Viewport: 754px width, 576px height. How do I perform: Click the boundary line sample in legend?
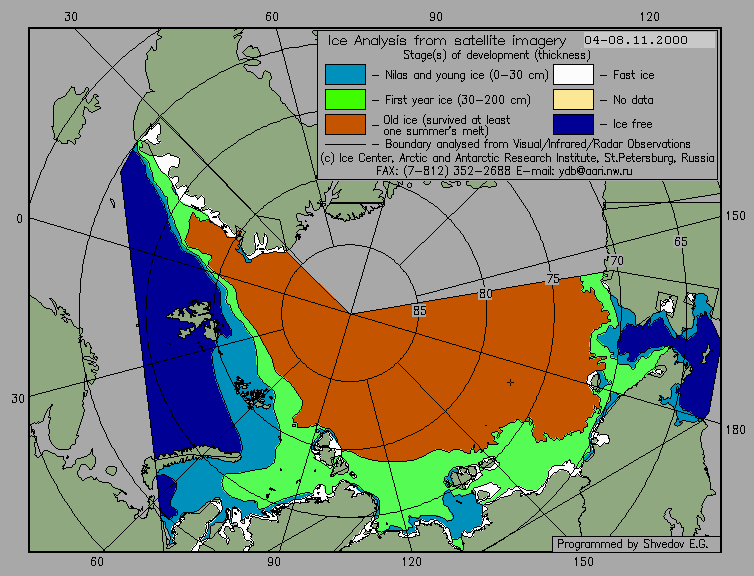pos(345,144)
